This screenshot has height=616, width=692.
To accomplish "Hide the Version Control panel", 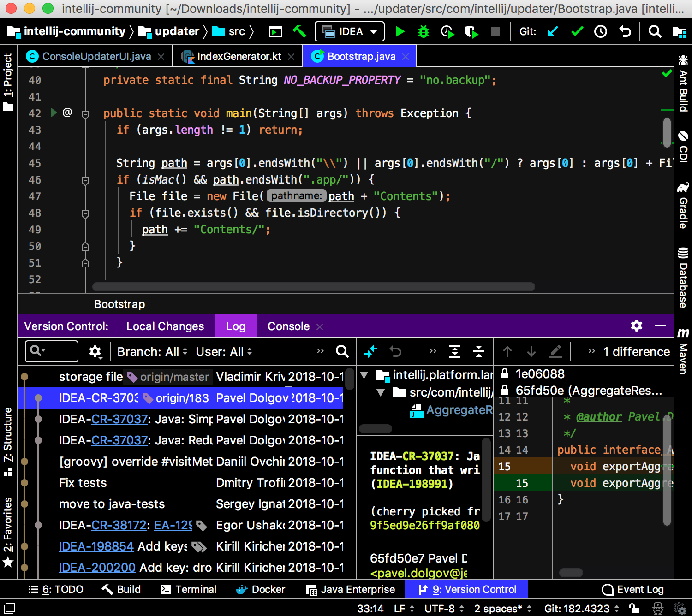I will (661, 326).
